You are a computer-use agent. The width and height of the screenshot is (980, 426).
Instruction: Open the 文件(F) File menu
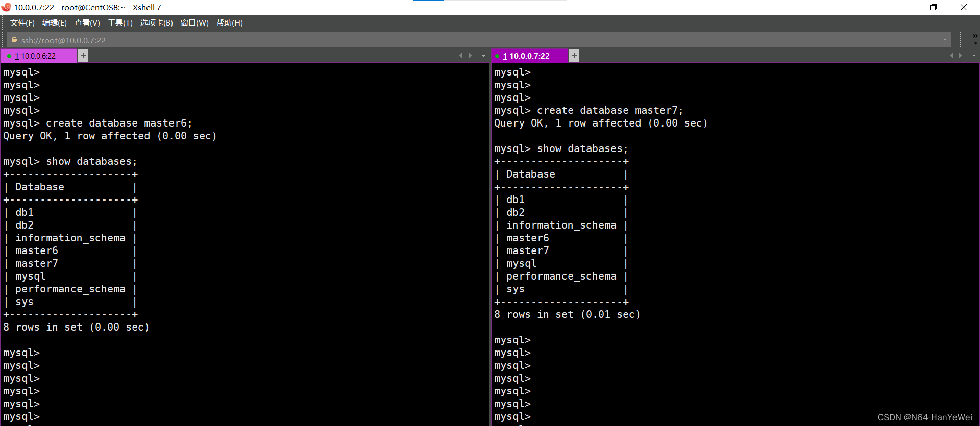click(x=22, y=23)
